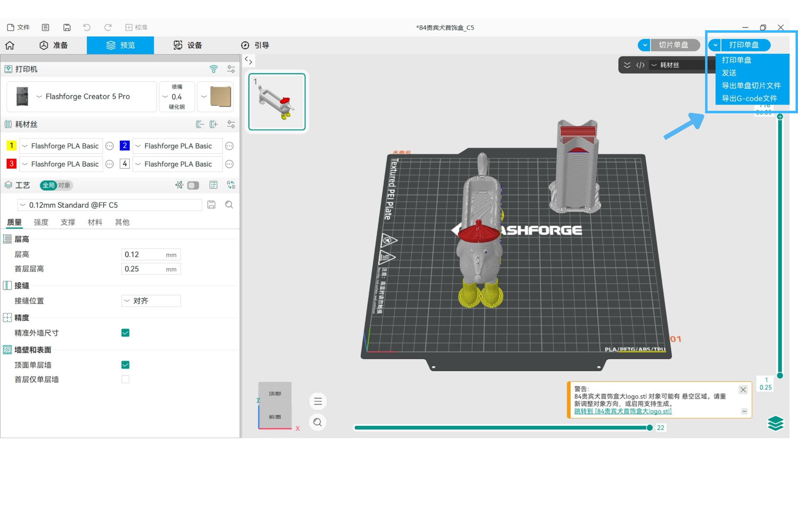Select the 其他 settings tab
The height and width of the screenshot is (532, 798).
pos(122,222)
